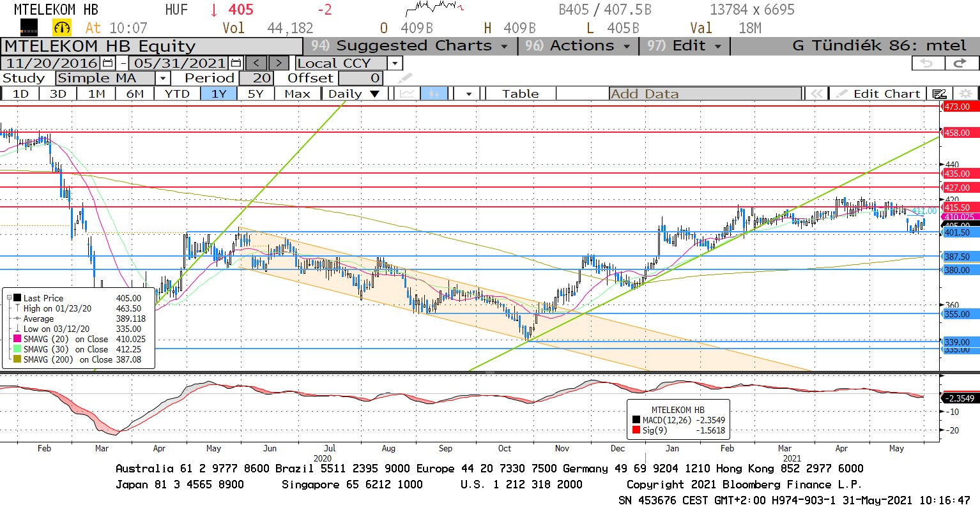Viewport: 980px width, 519px height.
Task: Click the Add Data input field
Action: coord(705,94)
